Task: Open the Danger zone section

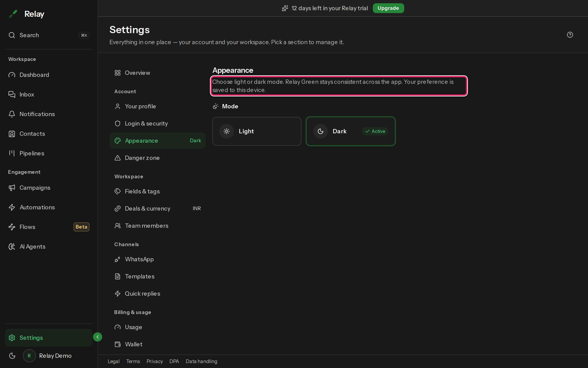Action: point(157,158)
